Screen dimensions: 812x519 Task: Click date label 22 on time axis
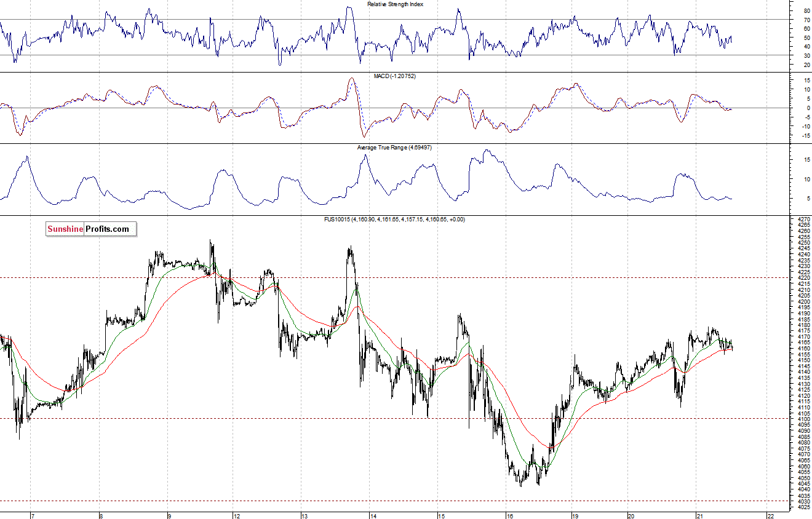click(x=770, y=515)
